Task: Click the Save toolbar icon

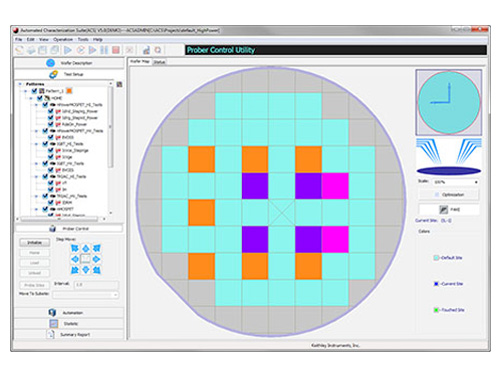Action: pos(42,50)
